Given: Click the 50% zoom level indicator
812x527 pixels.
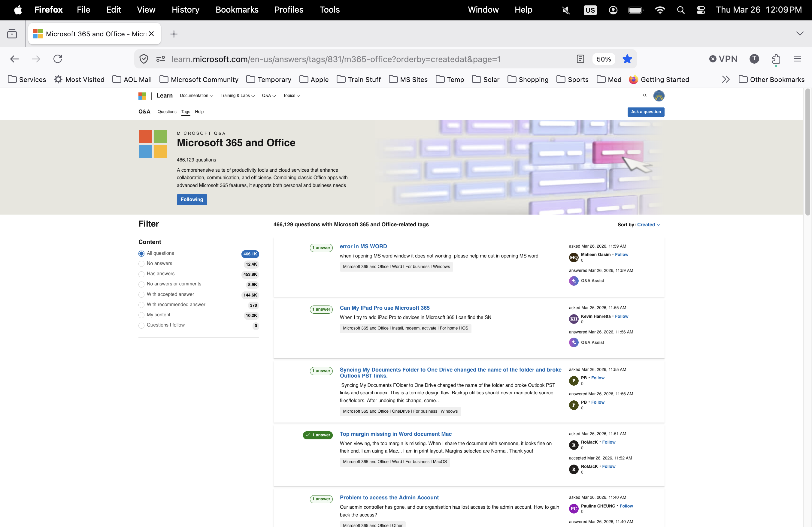Looking at the screenshot, I should pos(603,59).
